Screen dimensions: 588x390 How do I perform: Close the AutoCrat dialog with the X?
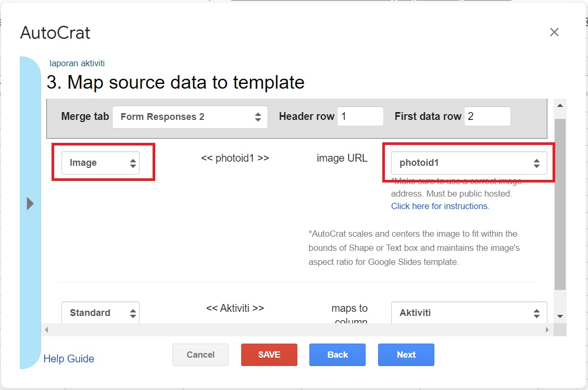point(554,32)
